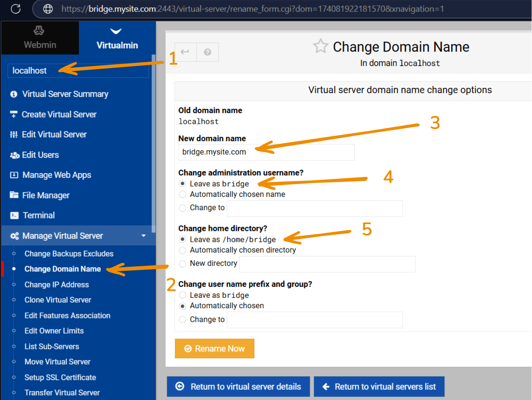Image resolution: width=532 pixels, height=400 pixels.
Task: Choose Leave as bridge for prefix and group
Action: (x=182, y=295)
